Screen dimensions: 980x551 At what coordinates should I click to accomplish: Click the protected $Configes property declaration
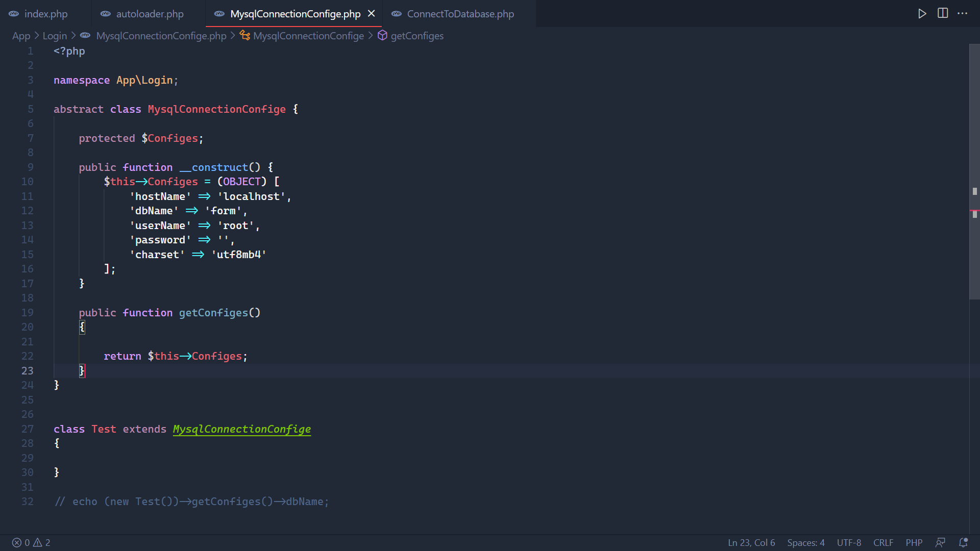[x=141, y=138]
